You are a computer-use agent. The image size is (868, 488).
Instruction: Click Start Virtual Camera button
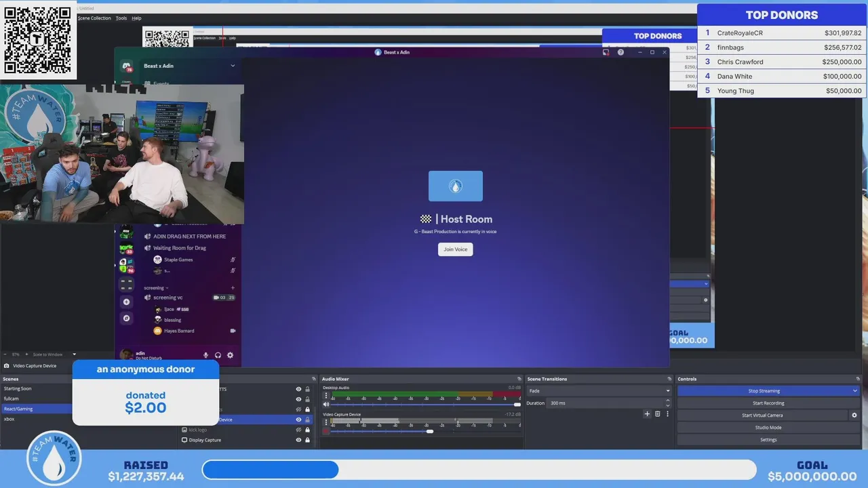tap(762, 415)
